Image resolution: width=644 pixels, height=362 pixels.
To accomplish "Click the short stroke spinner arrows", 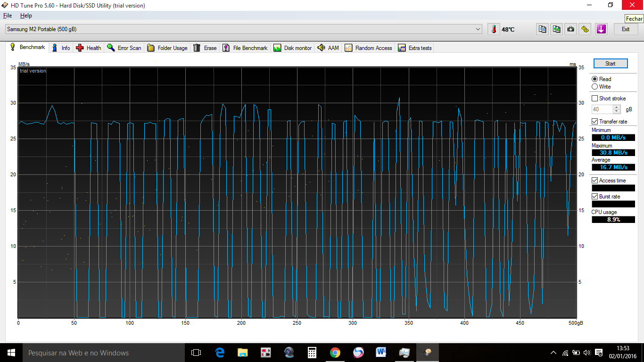I will 617,109.
